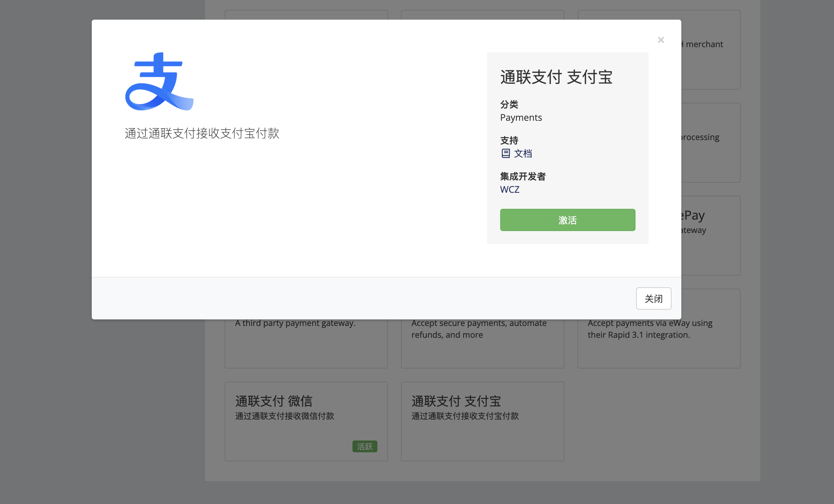Open the 文档 documentation link
This screenshot has width=834, height=504.
(x=522, y=153)
